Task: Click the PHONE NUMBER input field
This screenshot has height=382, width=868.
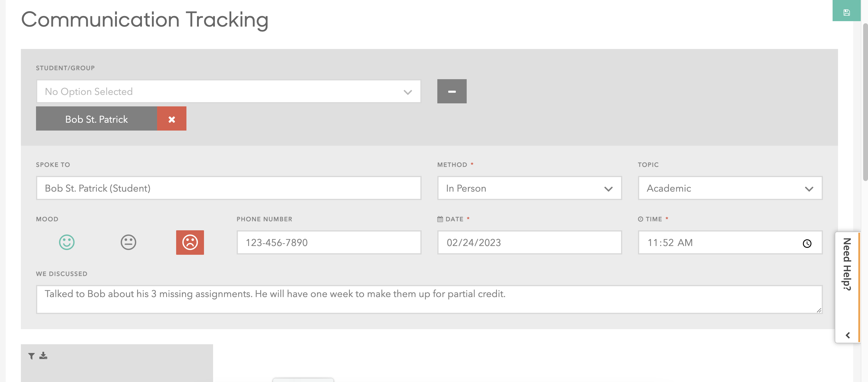Action: pyautogui.click(x=329, y=242)
